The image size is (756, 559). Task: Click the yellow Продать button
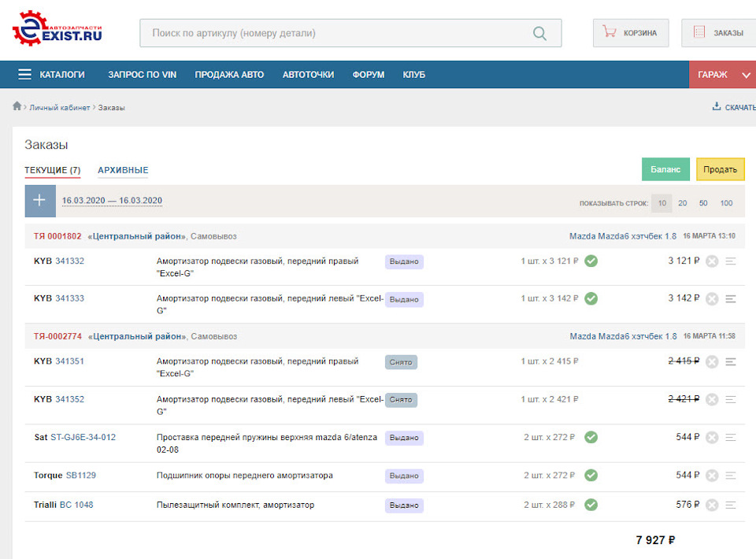(x=720, y=169)
